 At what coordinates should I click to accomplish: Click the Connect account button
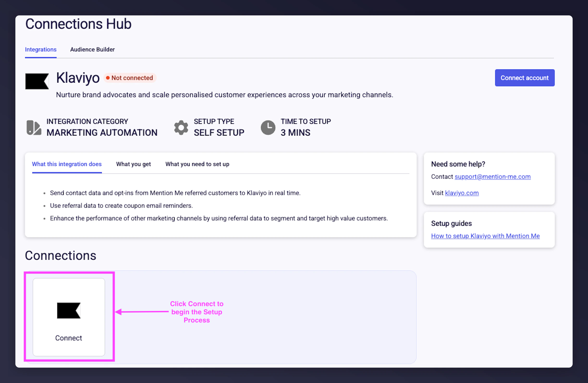[x=525, y=78]
